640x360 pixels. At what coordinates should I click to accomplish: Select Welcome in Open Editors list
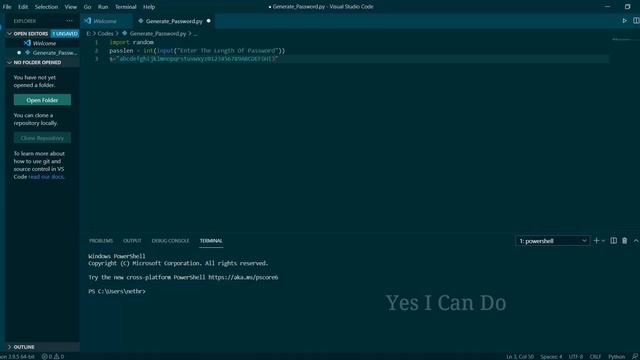coord(42,43)
